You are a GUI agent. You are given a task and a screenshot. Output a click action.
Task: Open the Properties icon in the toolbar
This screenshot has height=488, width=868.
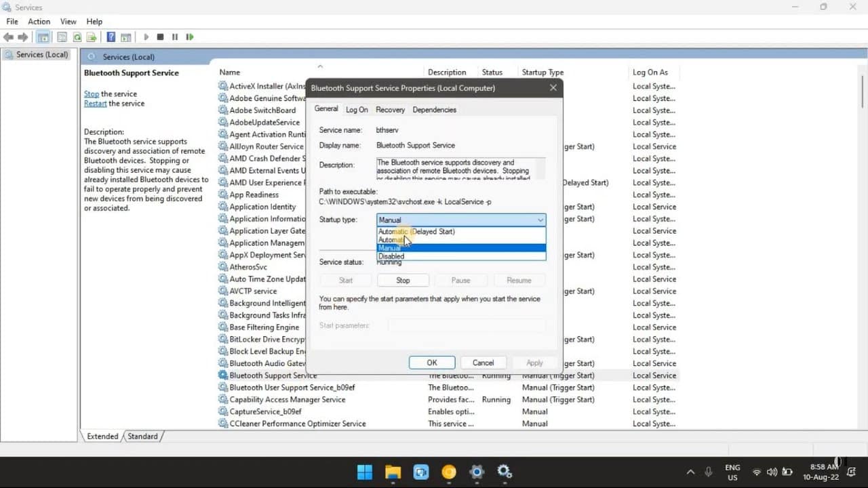(62, 37)
